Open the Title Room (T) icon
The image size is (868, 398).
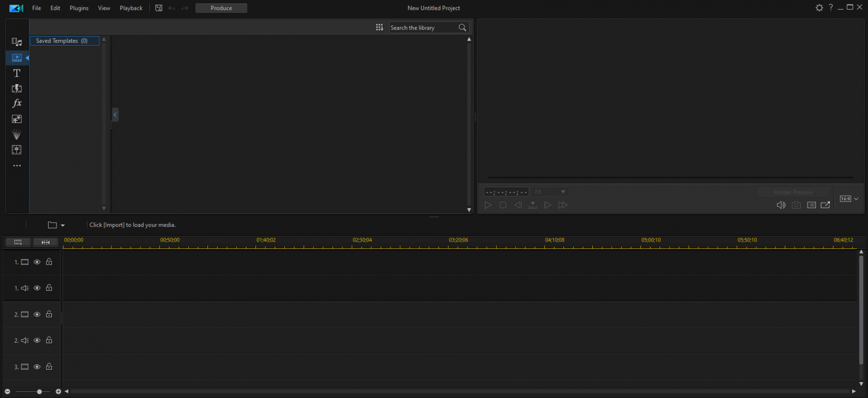click(x=17, y=73)
